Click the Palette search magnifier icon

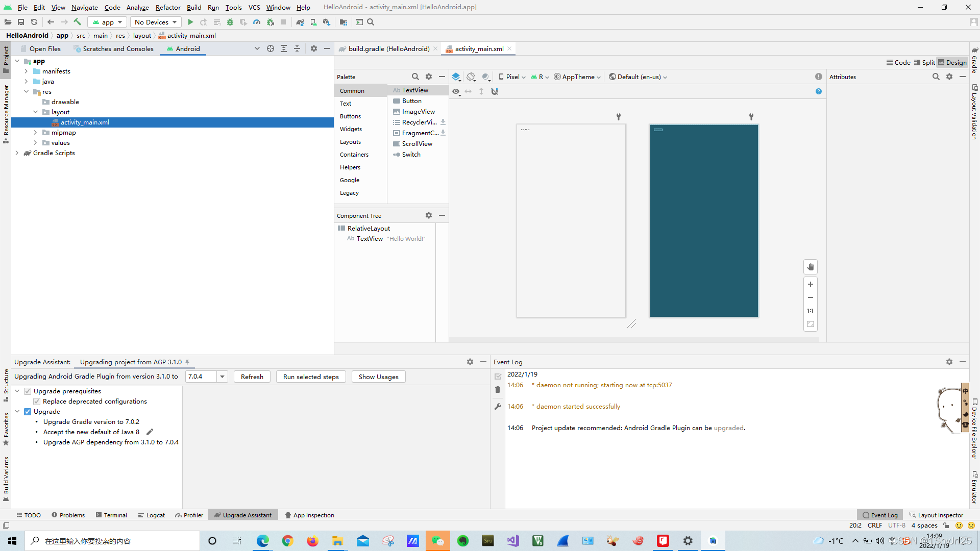415,77
